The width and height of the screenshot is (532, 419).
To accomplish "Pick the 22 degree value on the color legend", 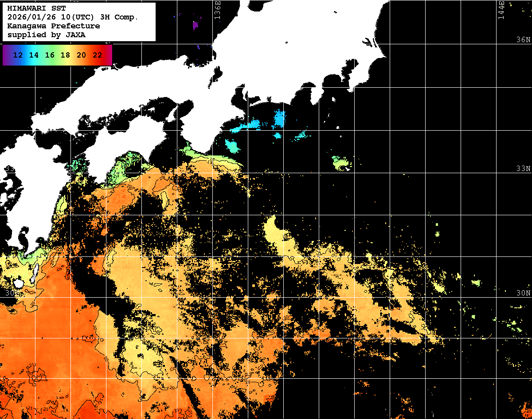I will tap(97, 55).
